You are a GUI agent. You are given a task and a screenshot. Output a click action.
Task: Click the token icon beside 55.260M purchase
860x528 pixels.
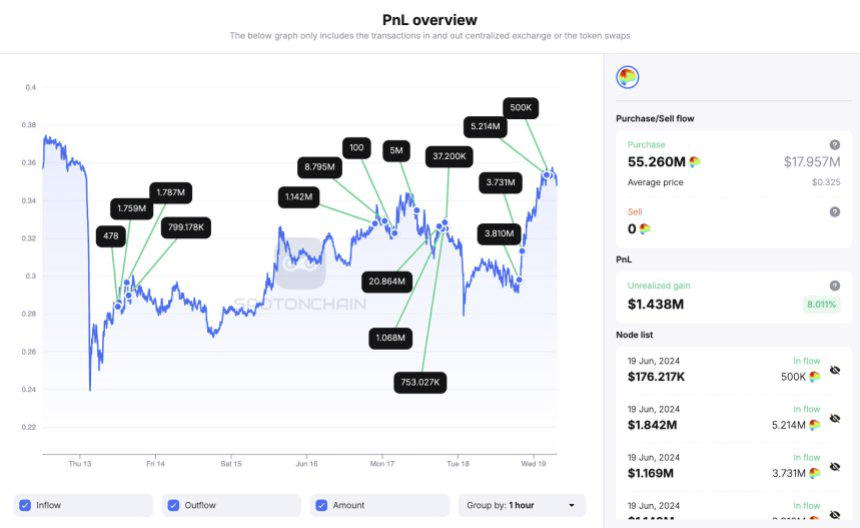pyautogui.click(x=695, y=162)
